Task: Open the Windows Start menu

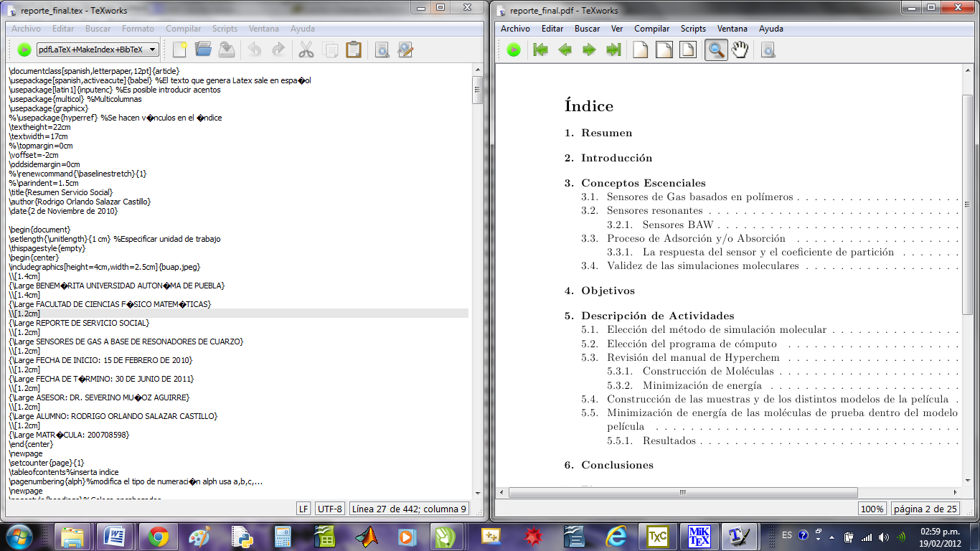Action: coord(17,536)
